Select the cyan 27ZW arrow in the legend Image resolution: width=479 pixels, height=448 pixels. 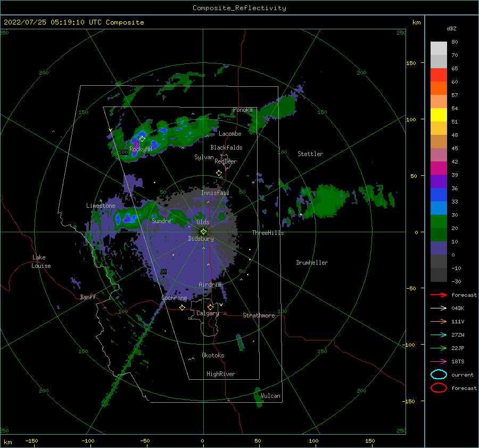[439, 335]
